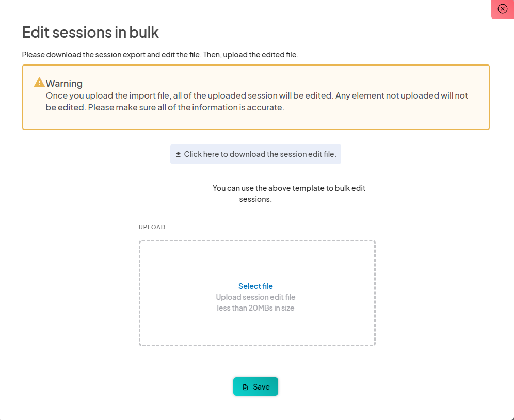Click the Select file link
The image size is (514, 420).
coord(255,286)
